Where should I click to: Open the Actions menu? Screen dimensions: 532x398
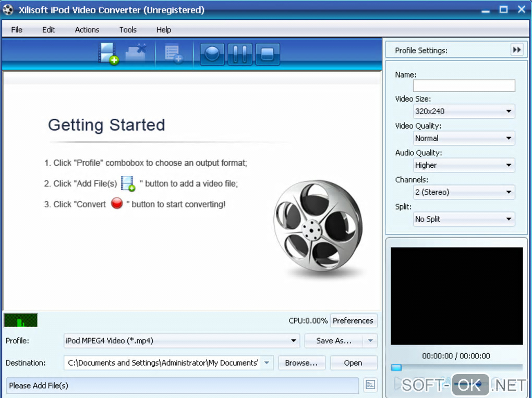pos(87,30)
